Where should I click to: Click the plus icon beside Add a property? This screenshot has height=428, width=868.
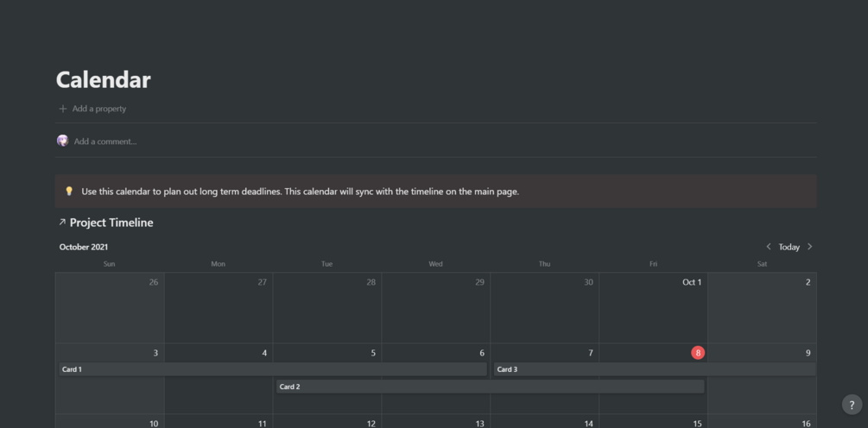click(62, 109)
